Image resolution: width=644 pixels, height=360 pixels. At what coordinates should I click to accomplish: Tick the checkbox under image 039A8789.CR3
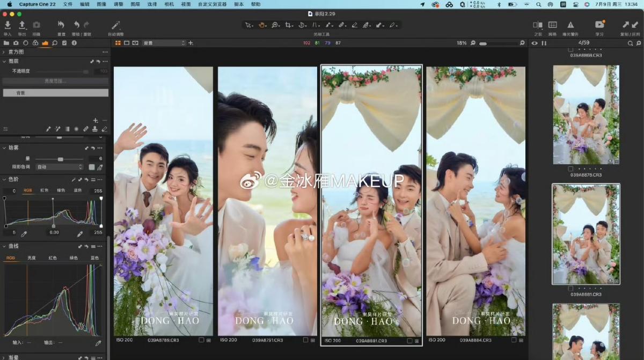(201, 340)
